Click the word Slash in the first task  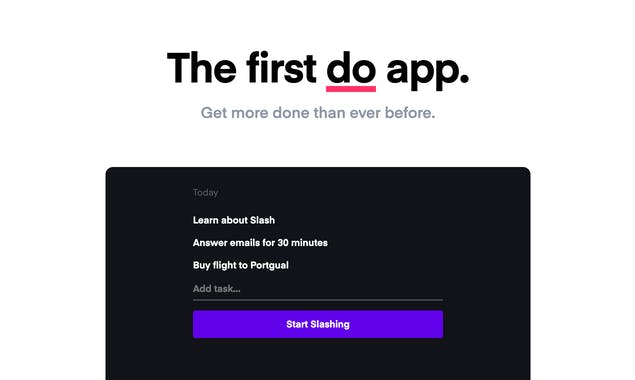tap(262, 220)
